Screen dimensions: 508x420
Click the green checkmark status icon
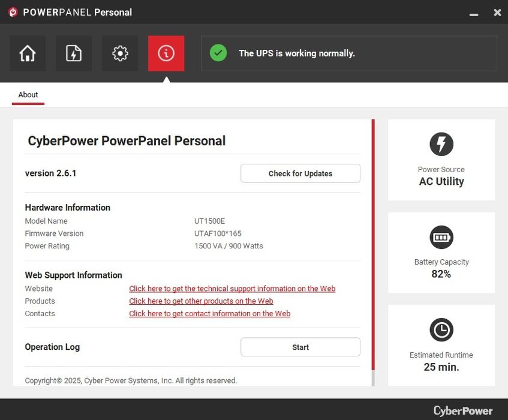click(x=218, y=53)
